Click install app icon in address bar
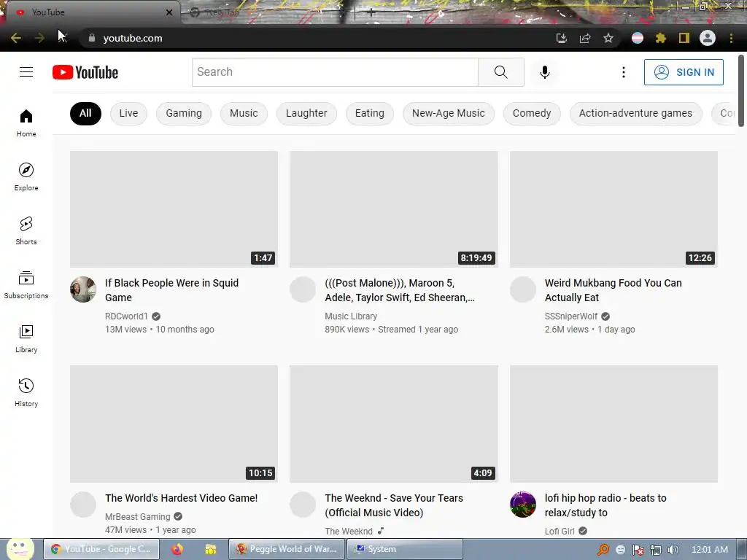This screenshot has width=747, height=560. click(x=562, y=38)
